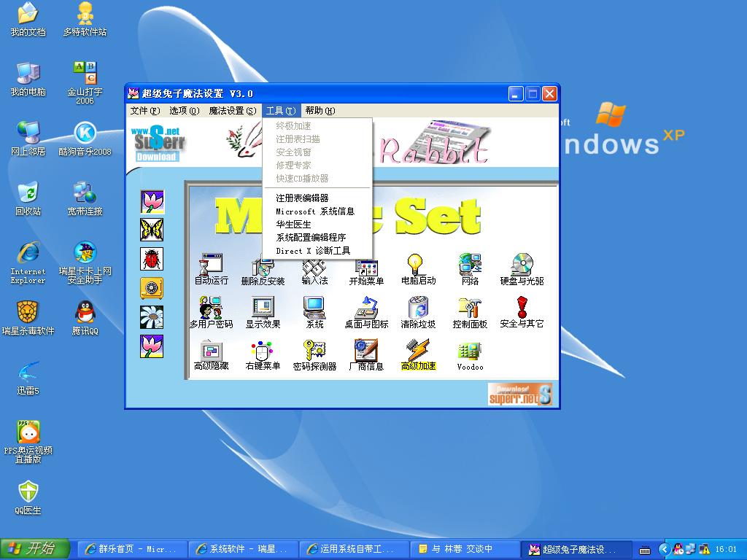Open the 帮助(H) menu

pyautogui.click(x=320, y=111)
